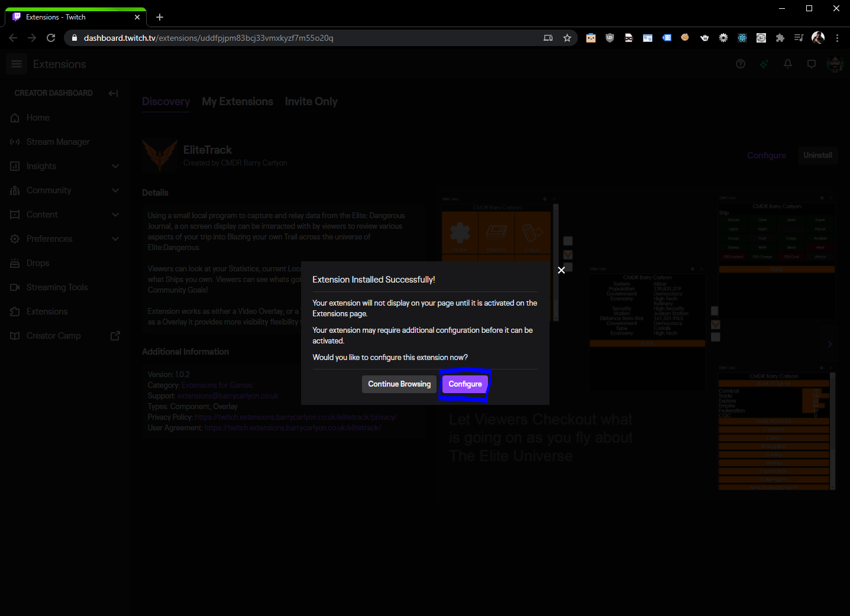
Task: Click next arrow on screenshot carousel
Action: tap(830, 344)
